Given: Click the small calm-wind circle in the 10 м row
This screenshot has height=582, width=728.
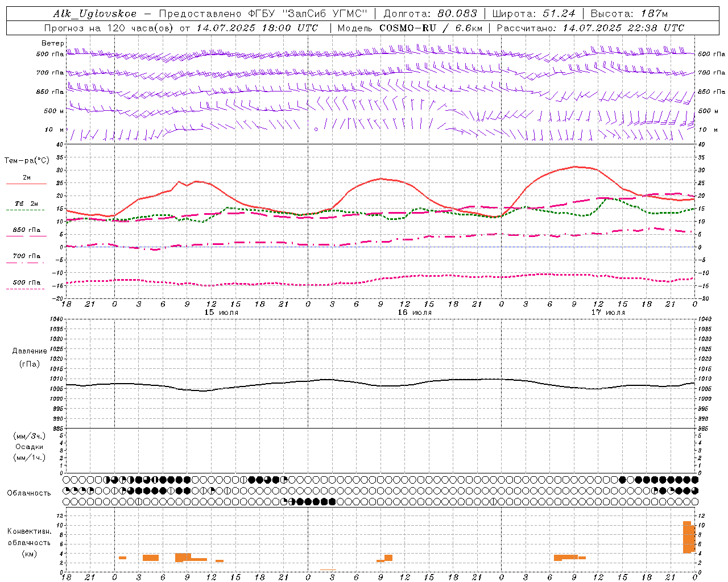Looking at the screenshot, I should point(316,130).
